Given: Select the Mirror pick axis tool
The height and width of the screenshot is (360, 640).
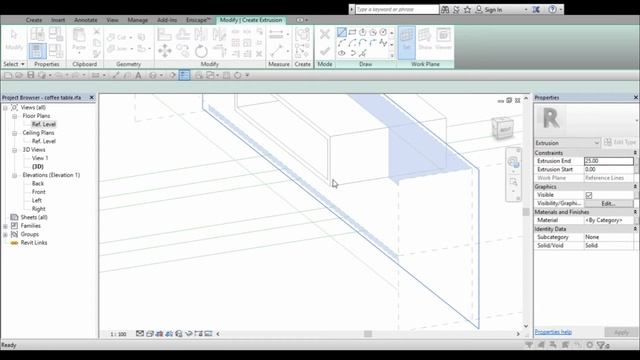Looking at the screenshot, I should point(201,35).
